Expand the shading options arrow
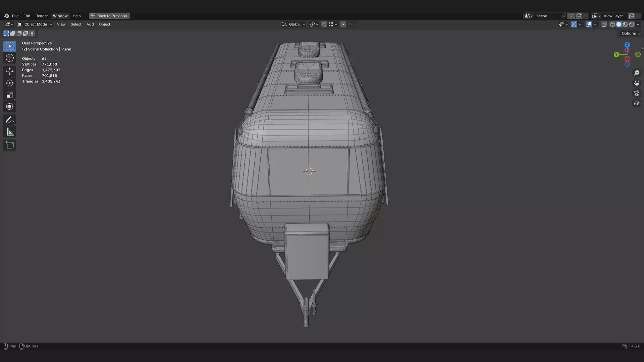 click(x=638, y=24)
